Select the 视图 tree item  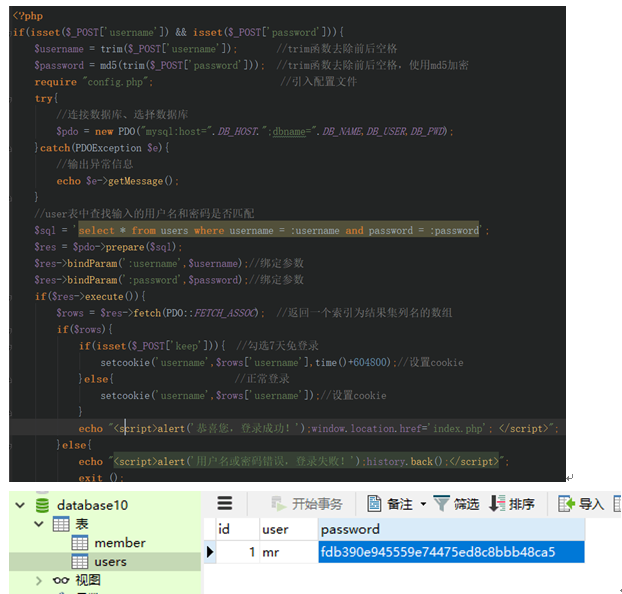tap(88, 580)
